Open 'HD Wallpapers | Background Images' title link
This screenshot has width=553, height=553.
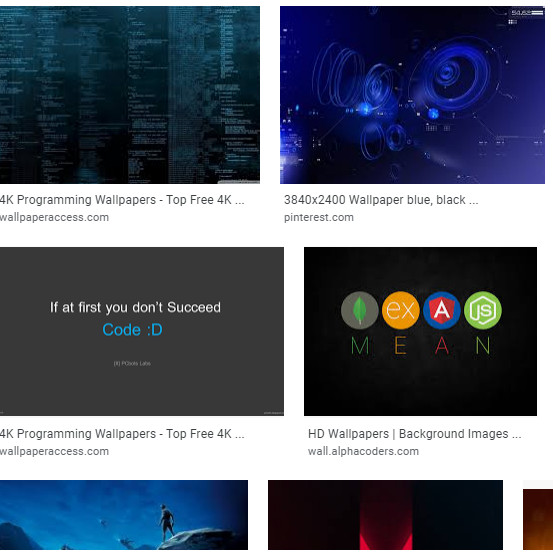click(x=414, y=433)
